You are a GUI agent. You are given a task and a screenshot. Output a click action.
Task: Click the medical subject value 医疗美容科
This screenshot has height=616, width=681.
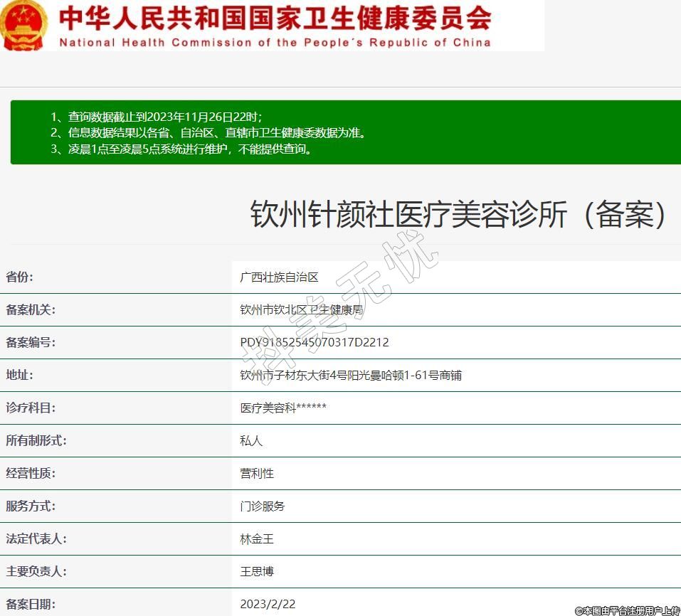[x=283, y=408]
